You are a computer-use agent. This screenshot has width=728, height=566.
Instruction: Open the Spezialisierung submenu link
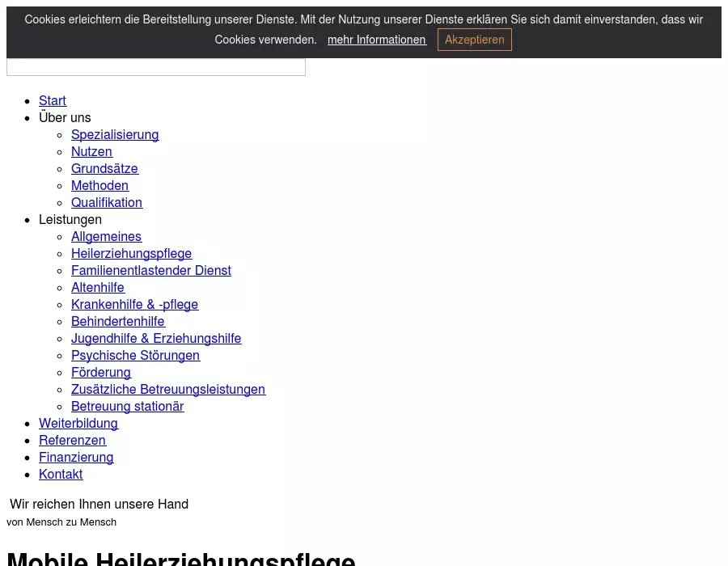click(115, 134)
